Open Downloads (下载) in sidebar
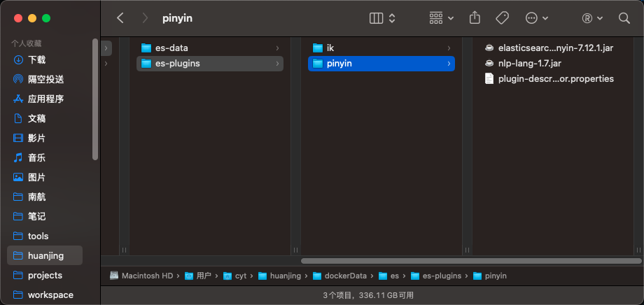The height and width of the screenshot is (305, 644). click(x=36, y=59)
